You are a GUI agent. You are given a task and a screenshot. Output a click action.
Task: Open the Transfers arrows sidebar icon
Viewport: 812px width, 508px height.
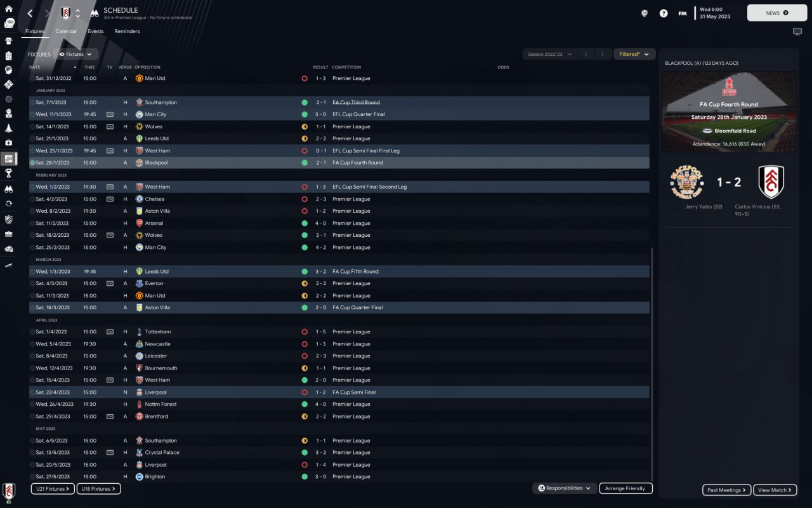9,204
